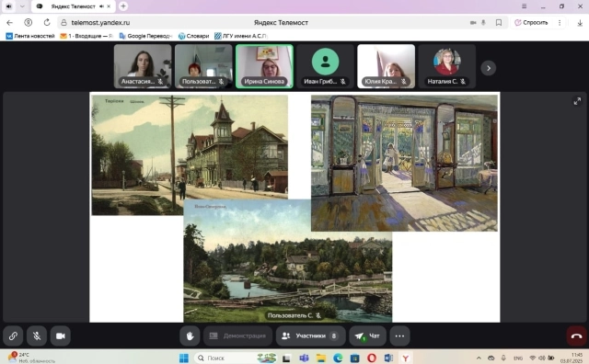Select Иван Гриб... avatar tile

point(325,66)
